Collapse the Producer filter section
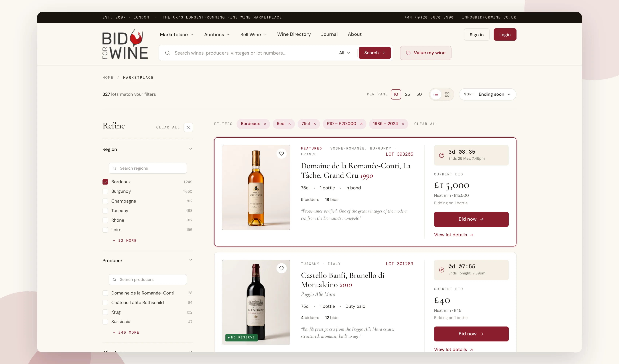 [x=191, y=260]
